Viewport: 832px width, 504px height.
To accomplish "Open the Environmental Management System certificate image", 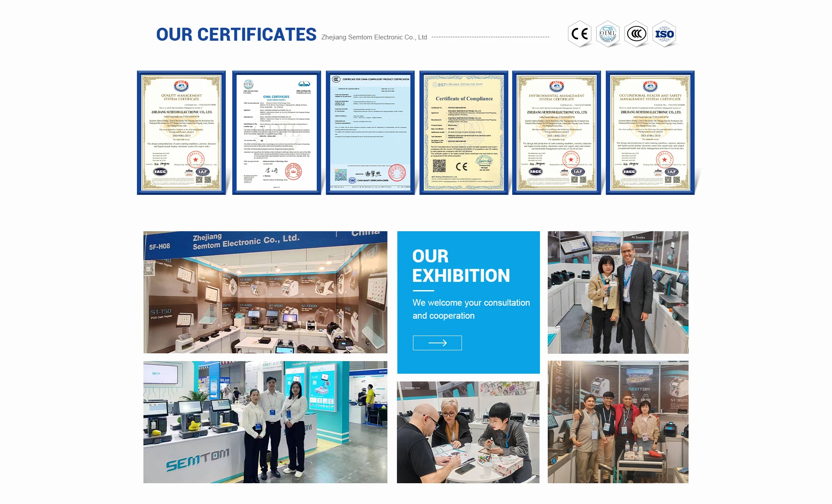I will (556, 132).
